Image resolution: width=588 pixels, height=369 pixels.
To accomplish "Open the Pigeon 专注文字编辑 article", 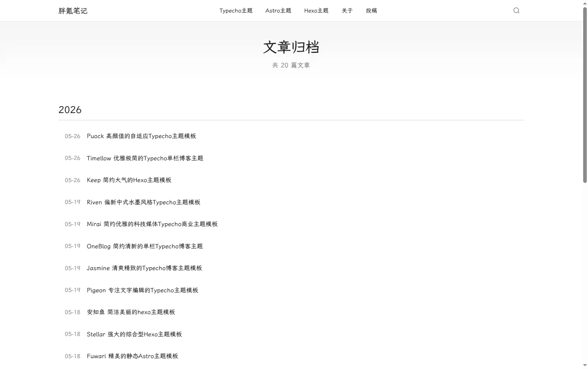I will [x=143, y=290].
